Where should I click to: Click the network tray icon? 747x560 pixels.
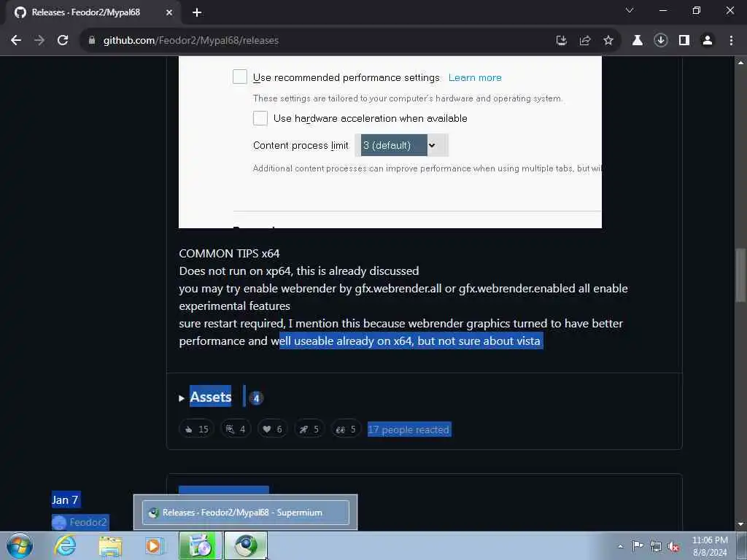(656, 546)
